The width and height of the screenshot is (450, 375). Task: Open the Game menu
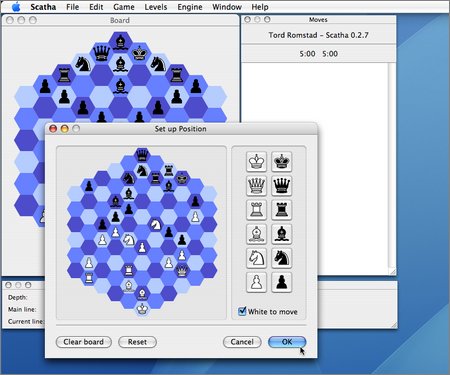pos(124,7)
